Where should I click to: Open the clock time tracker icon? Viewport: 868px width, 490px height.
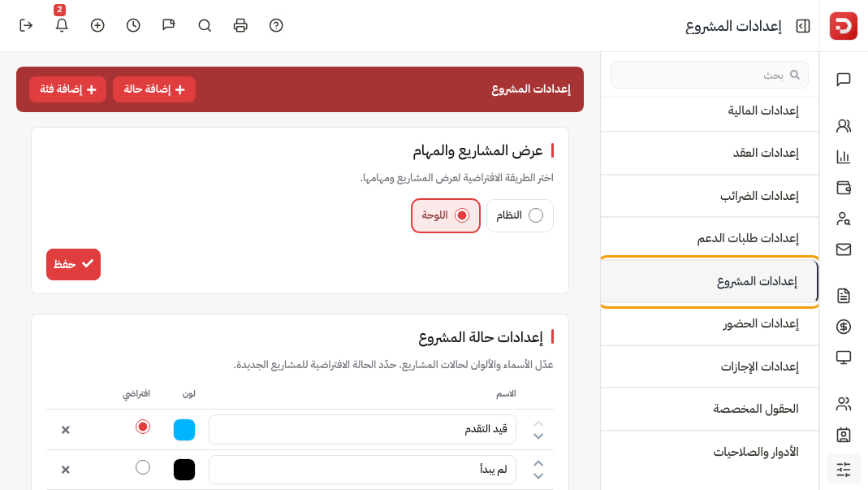(133, 25)
